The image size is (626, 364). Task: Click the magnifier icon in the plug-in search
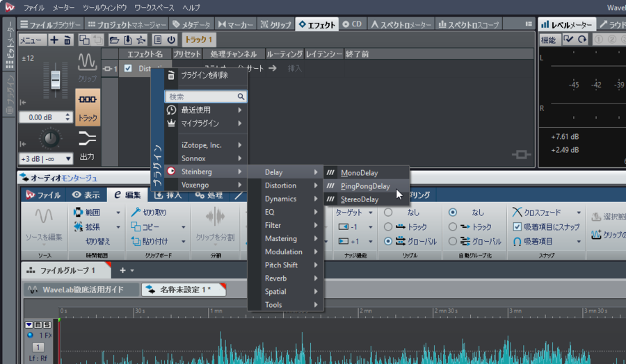pos(241,97)
